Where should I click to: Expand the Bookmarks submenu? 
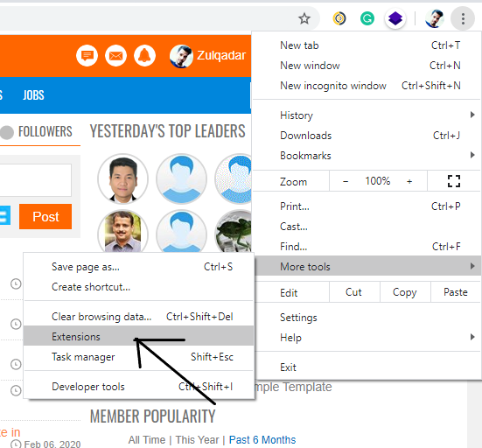pyautogui.click(x=367, y=156)
